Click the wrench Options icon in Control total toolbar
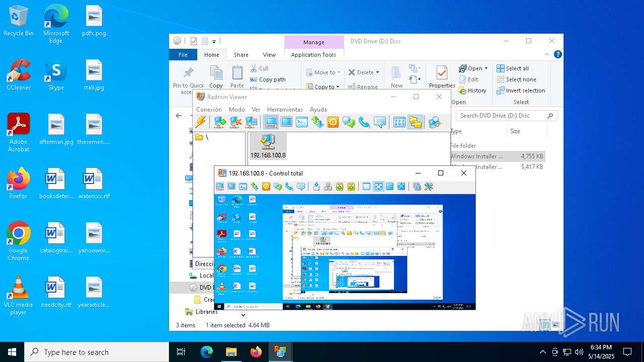644x362 pixels. coord(429,187)
